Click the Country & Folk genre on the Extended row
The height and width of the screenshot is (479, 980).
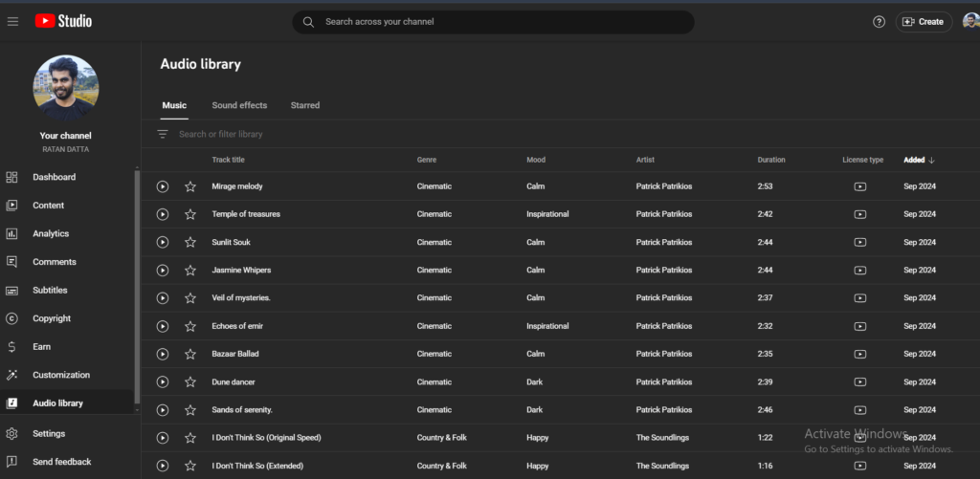[x=442, y=466]
